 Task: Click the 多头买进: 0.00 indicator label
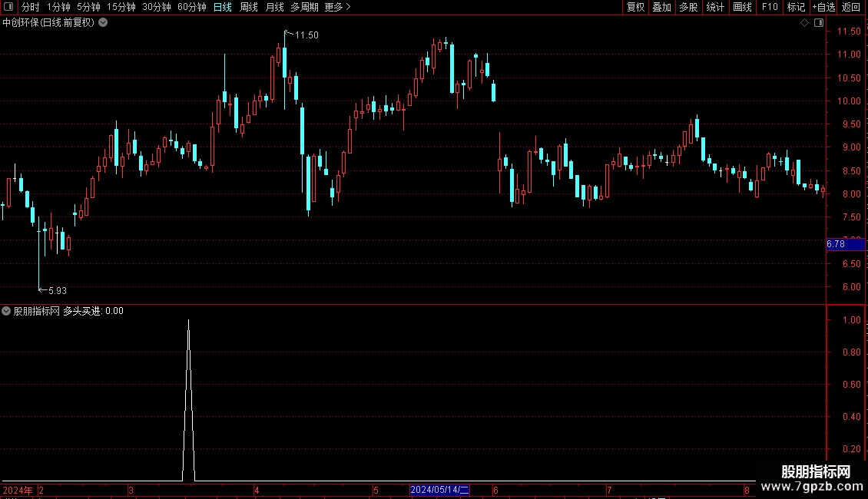(x=93, y=311)
